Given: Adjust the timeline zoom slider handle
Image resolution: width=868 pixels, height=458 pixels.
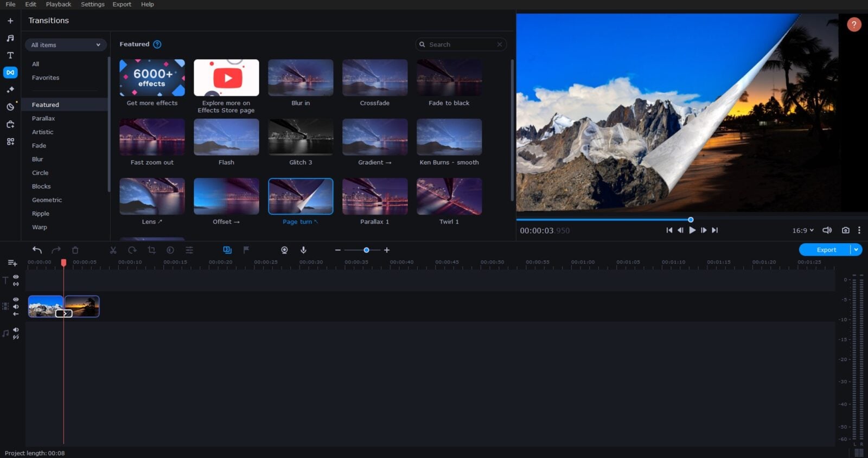Looking at the screenshot, I should (366, 250).
